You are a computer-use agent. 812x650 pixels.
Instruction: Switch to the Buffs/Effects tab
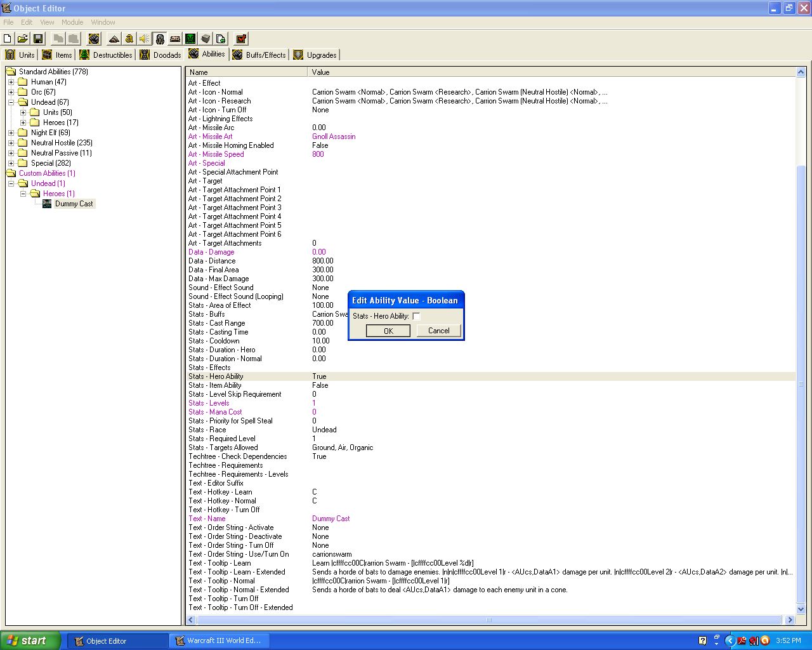tap(259, 55)
